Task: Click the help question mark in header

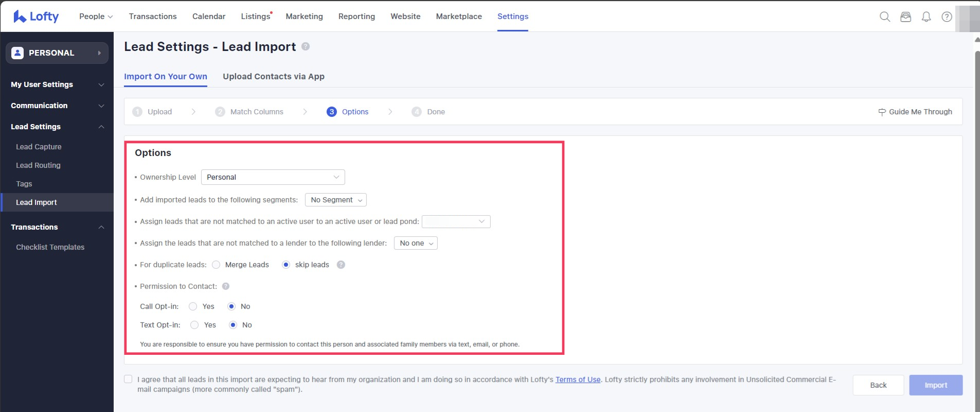Action: click(947, 16)
